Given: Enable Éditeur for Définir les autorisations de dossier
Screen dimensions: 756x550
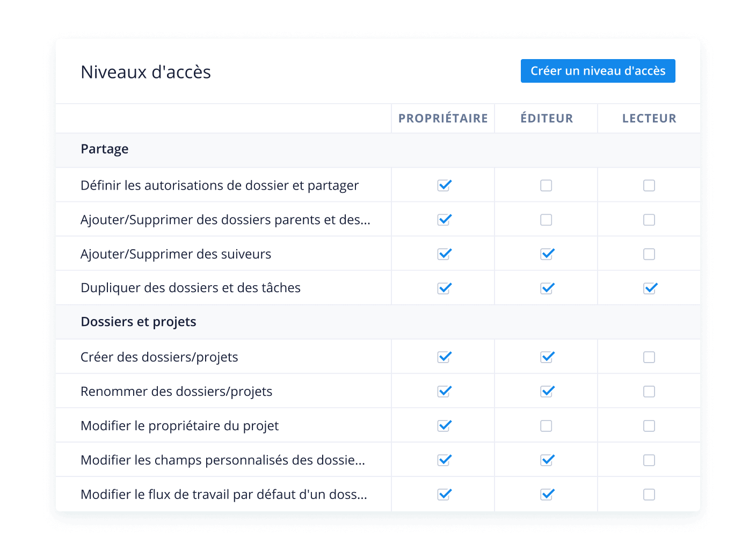Looking at the screenshot, I should click(546, 185).
